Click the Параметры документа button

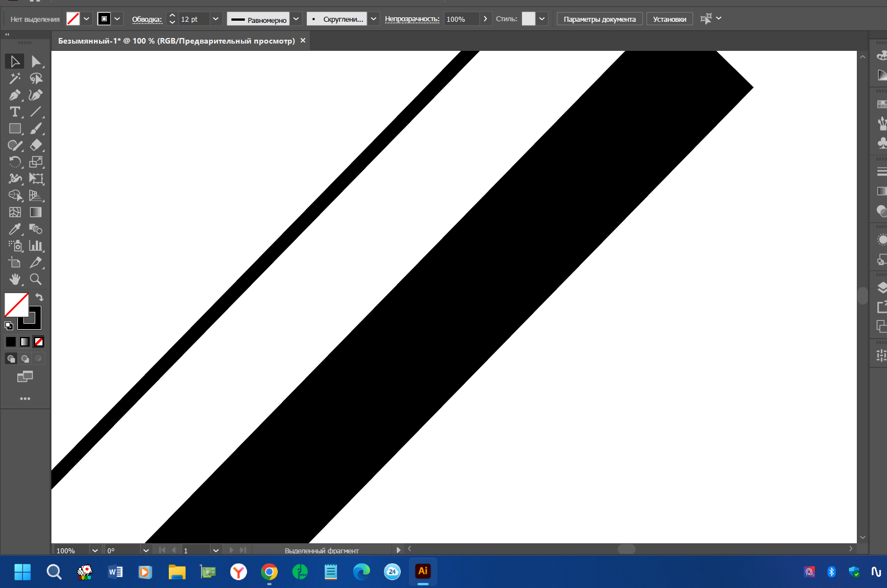[600, 19]
